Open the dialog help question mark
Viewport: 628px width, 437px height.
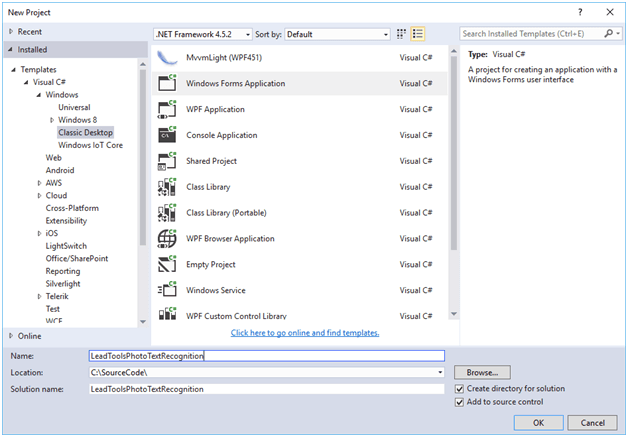[x=580, y=12]
